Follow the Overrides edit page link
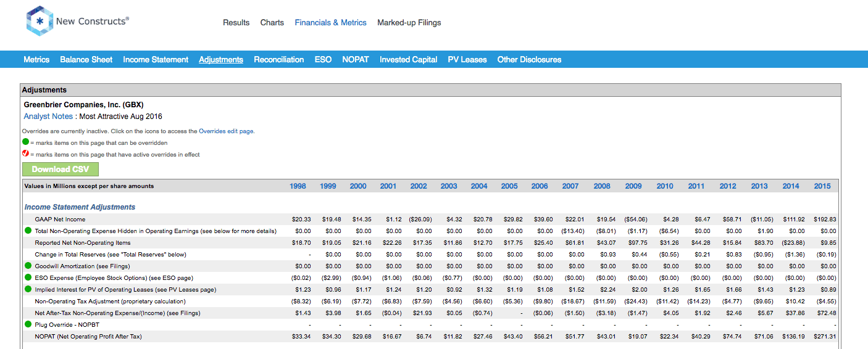 (226, 131)
